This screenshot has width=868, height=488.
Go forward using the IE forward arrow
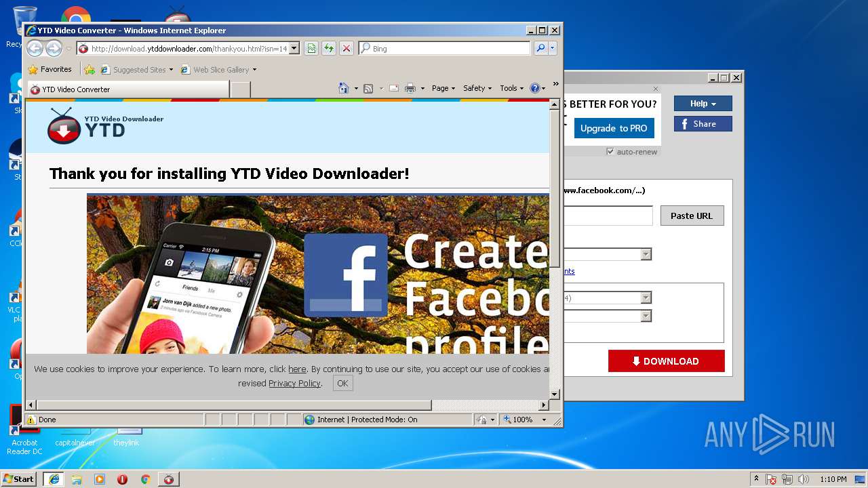(54, 48)
